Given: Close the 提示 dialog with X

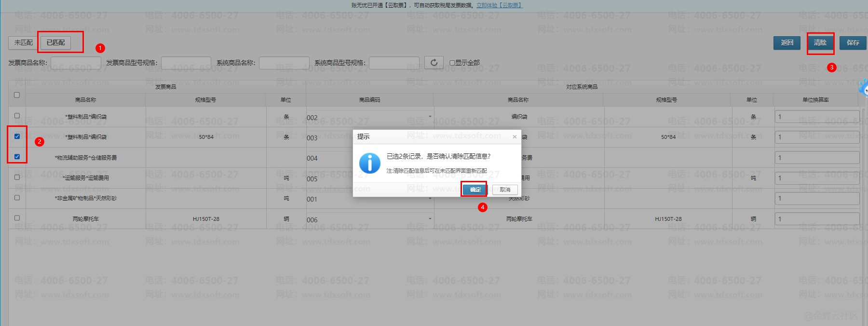Looking at the screenshot, I should click(x=515, y=137).
